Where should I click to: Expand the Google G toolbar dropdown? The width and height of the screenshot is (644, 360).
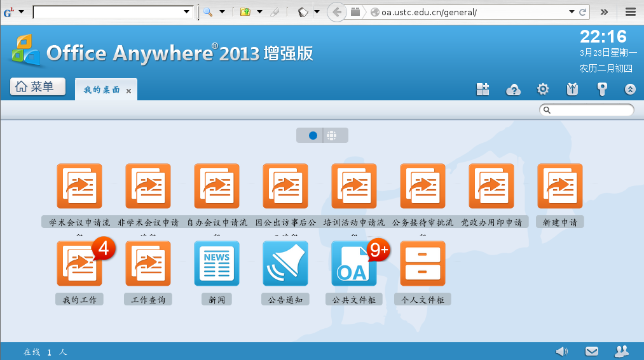22,12
